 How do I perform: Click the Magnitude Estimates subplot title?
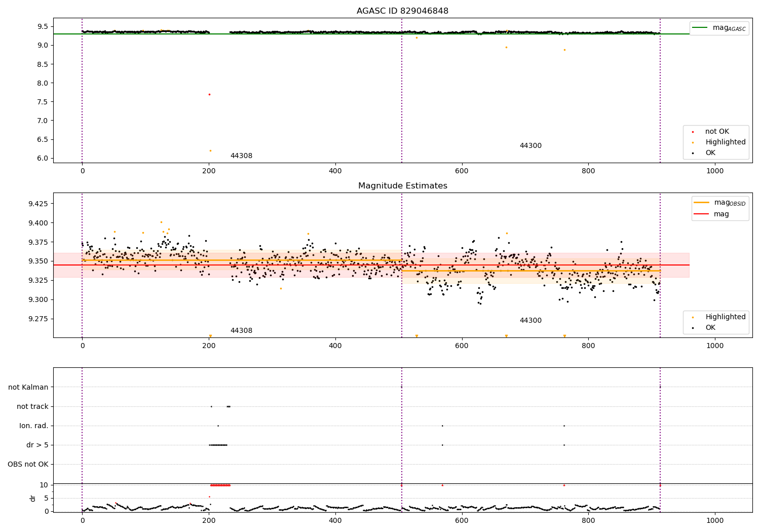point(402,186)
